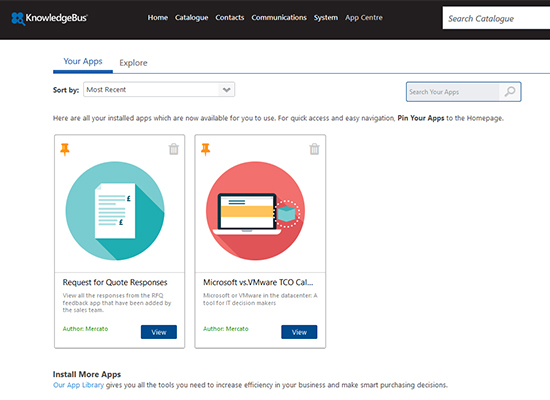Delete Request for Quote Responses app

[x=174, y=149]
